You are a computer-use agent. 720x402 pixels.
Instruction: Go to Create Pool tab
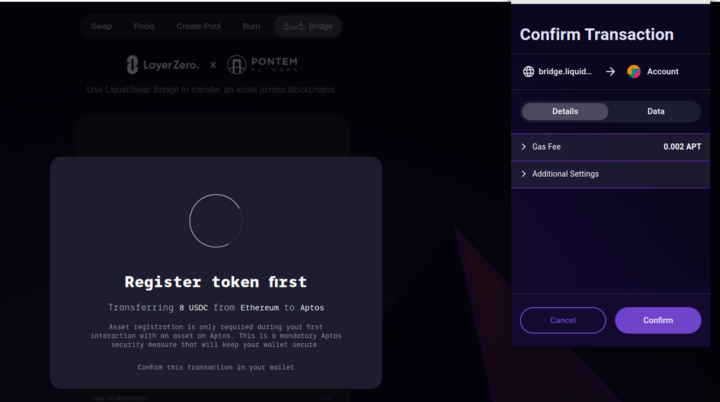[x=198, y=27]
